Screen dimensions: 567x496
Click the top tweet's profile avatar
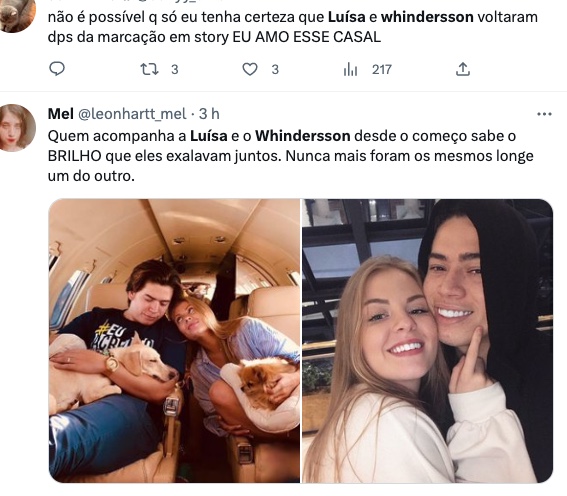(17, 14)
